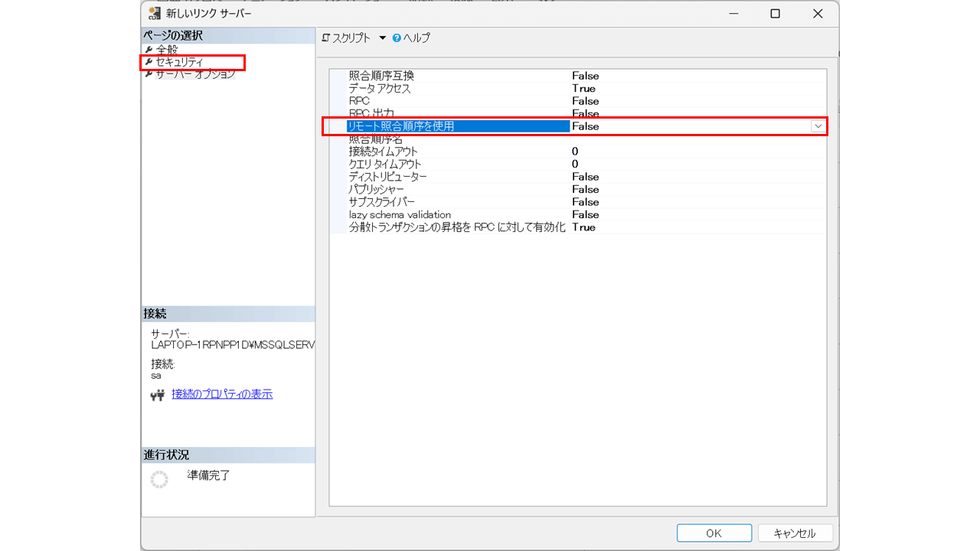Viewport: 980px width, 551px height.
Task: Click the False value of lazy schema validation
Action: click(586, 214)
